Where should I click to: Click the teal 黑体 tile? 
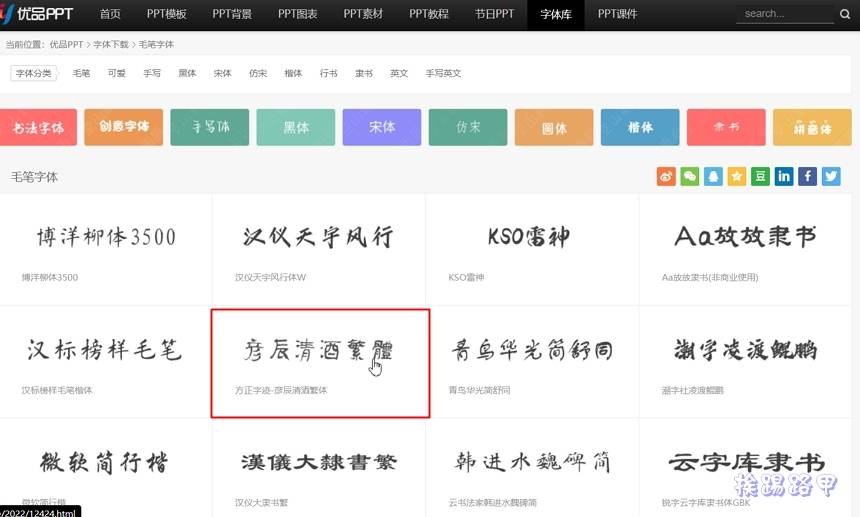296,127
